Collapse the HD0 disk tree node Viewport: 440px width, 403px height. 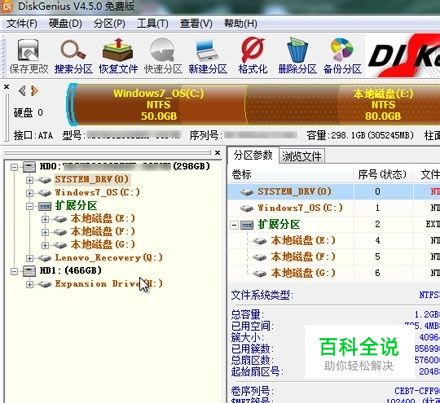pyautogui.click(x=14, y=166)
